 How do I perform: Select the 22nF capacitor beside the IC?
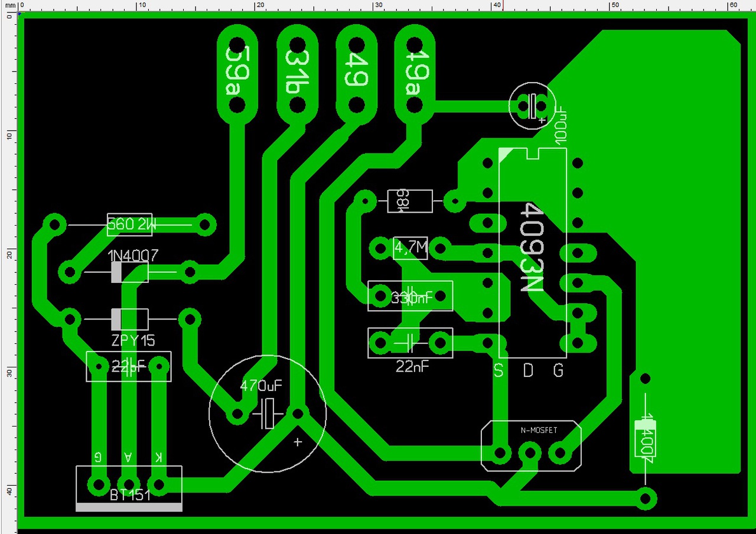pyautogui.click(x=410, y=343)
